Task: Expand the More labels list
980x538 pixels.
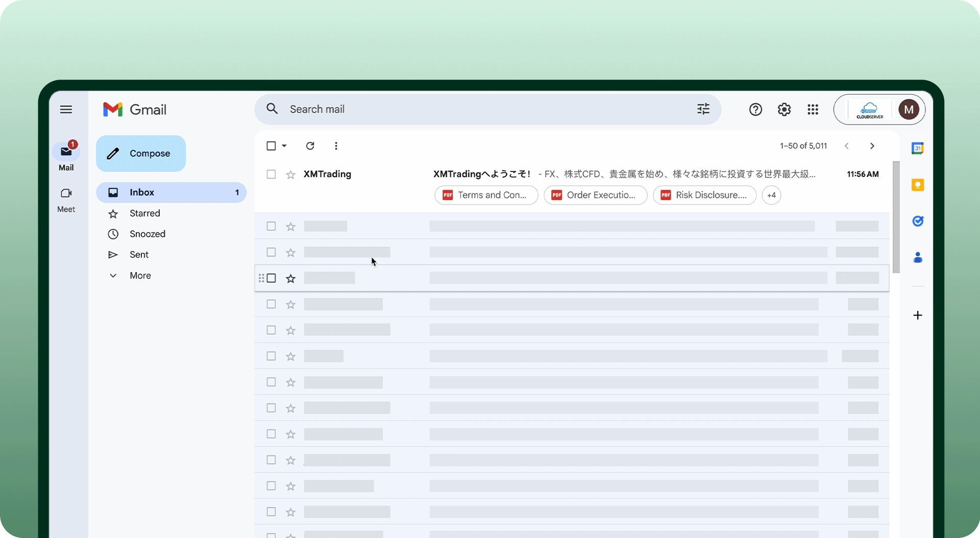Action: coord(140,276)
